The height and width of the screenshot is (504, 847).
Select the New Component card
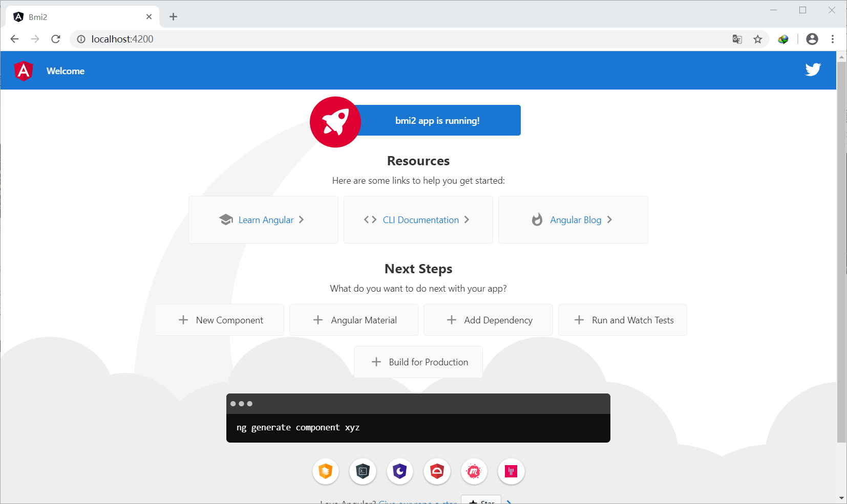tap(220, 320)
